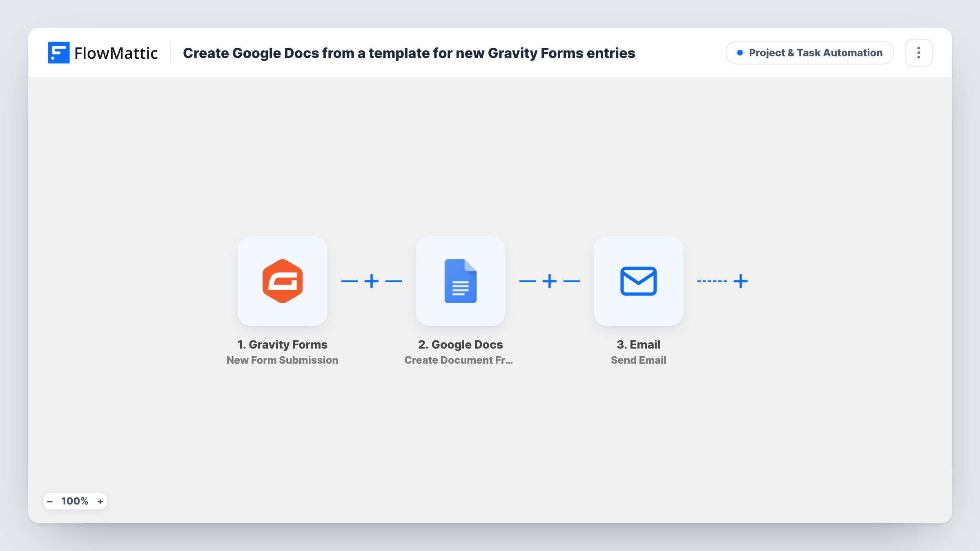
Task: Open the Gravity Forms trigger step
Action: coord(282,281)
